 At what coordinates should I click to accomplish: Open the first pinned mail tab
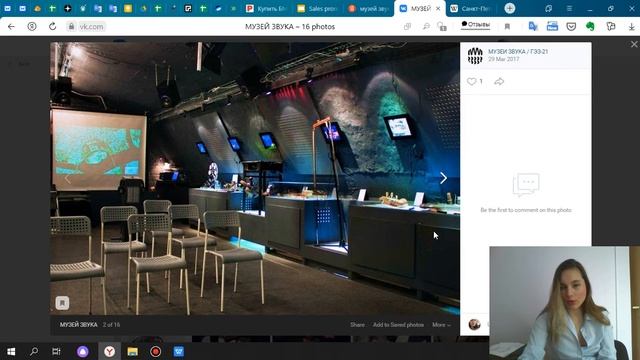tap(7, 9)
